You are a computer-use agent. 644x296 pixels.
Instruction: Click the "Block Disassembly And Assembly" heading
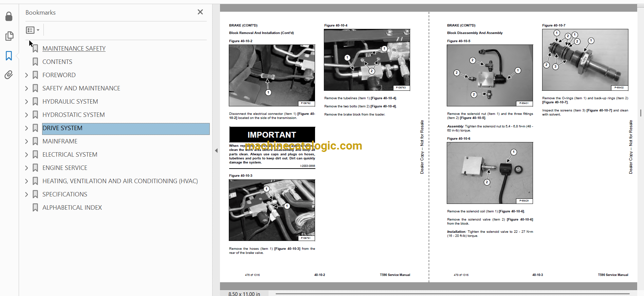tap(475, 33)
